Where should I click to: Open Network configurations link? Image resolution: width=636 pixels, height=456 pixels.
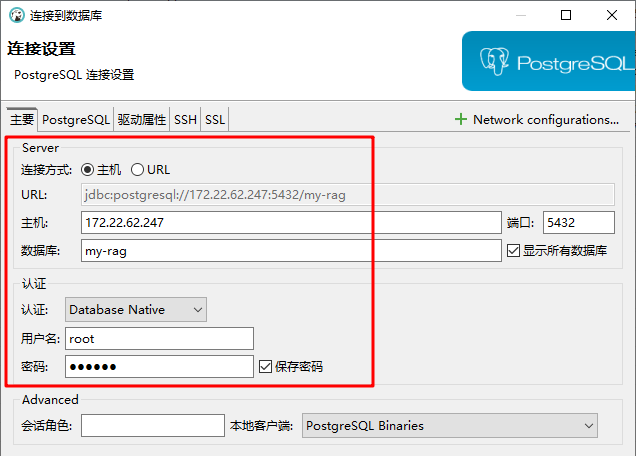click(x=545, y=120)
